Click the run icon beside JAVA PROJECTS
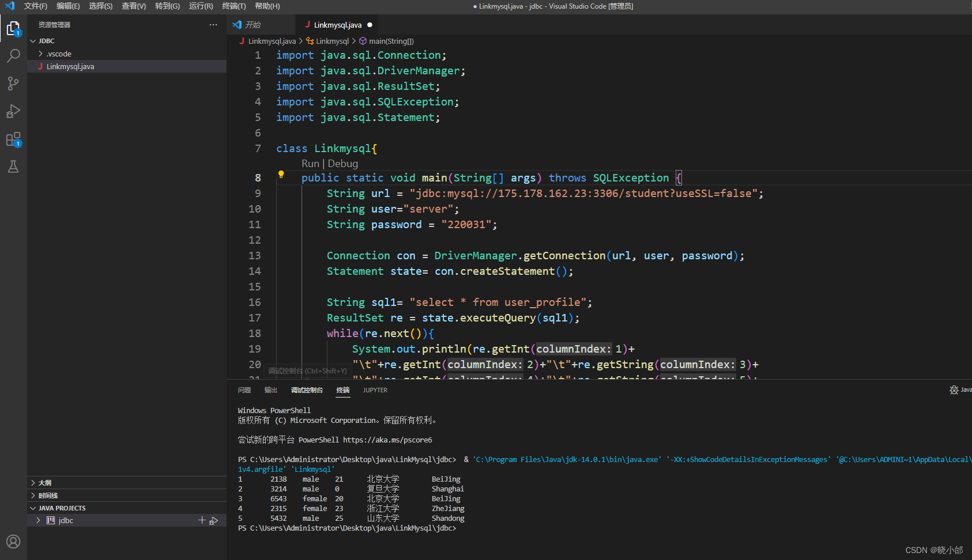This screenshot has height=560, width=972. 214,520
